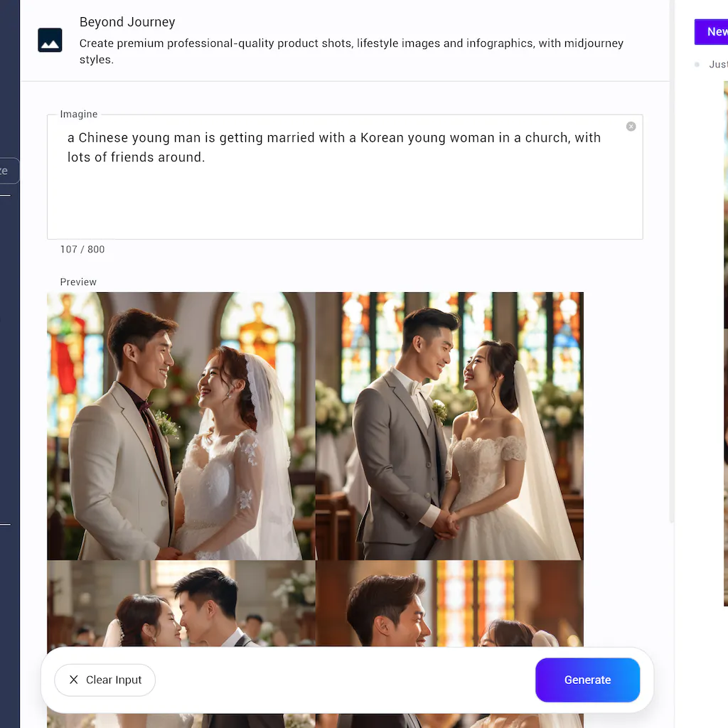
Task: Click the Preview label above the images
Action: tap(78, 282)
